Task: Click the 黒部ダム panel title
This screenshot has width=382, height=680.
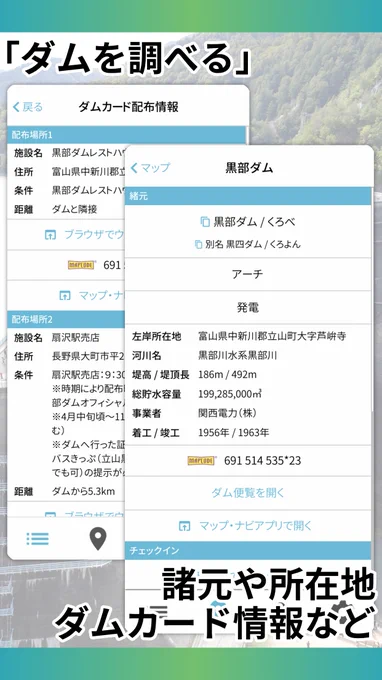Action: click(249, 168)
